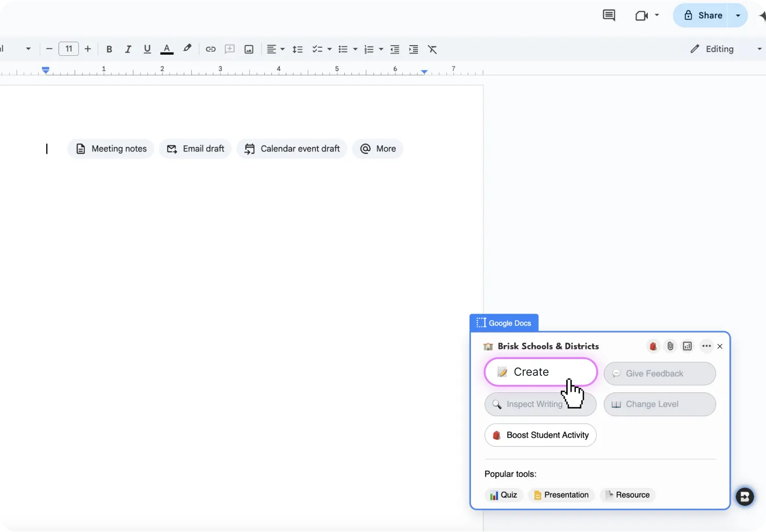Expand the checklist options arrow

[x=329, y=49]
